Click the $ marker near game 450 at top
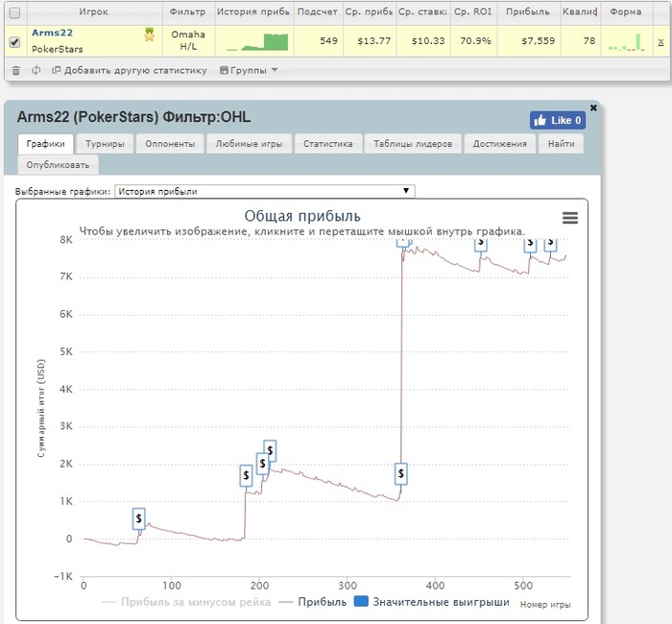Screen dimensions: 672x624 (x=481, y=244)
